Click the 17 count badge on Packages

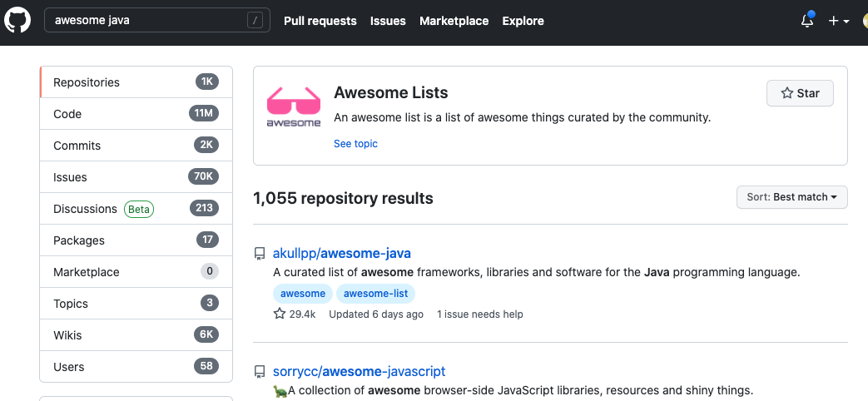(207, 240)
